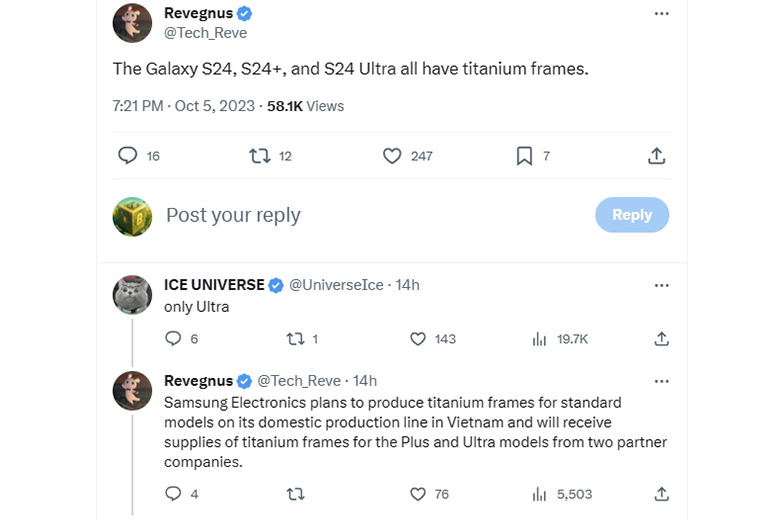Reply to Revegnus's Samsung Electronics comment
This screenshot has width=780, height=520.
172,494
